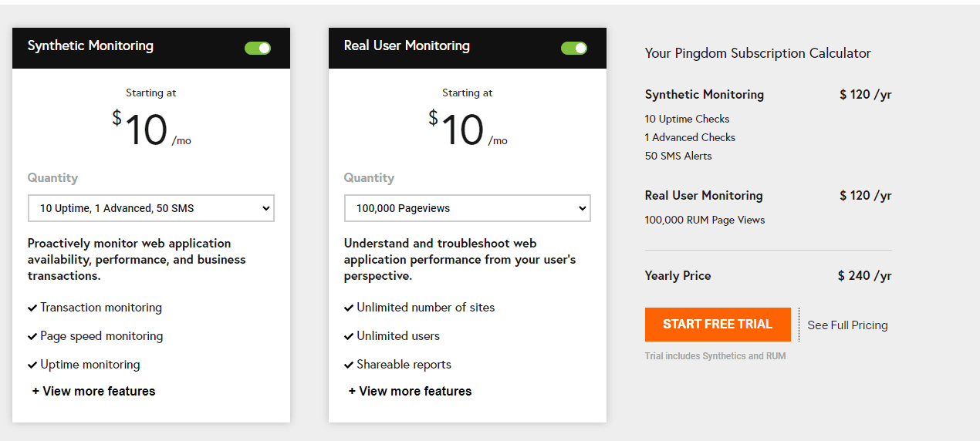Click the Quantity label in Real User Monitoring card
Viewport: 980px width, 441px height.
pyautogui.click(x=369, y=178)
